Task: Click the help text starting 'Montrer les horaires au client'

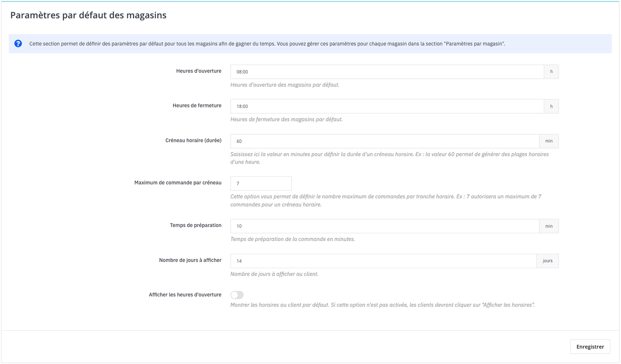Action: (383, 305)
